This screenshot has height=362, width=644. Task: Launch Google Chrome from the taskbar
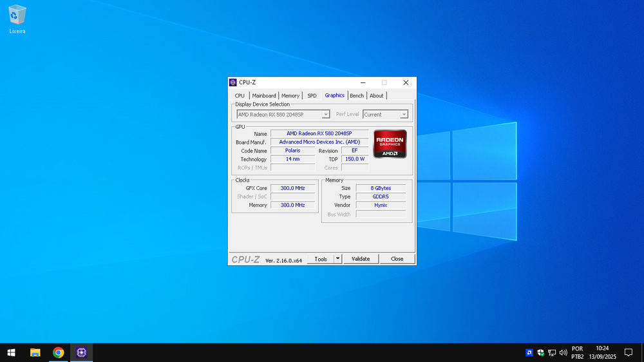coord(59,352)
